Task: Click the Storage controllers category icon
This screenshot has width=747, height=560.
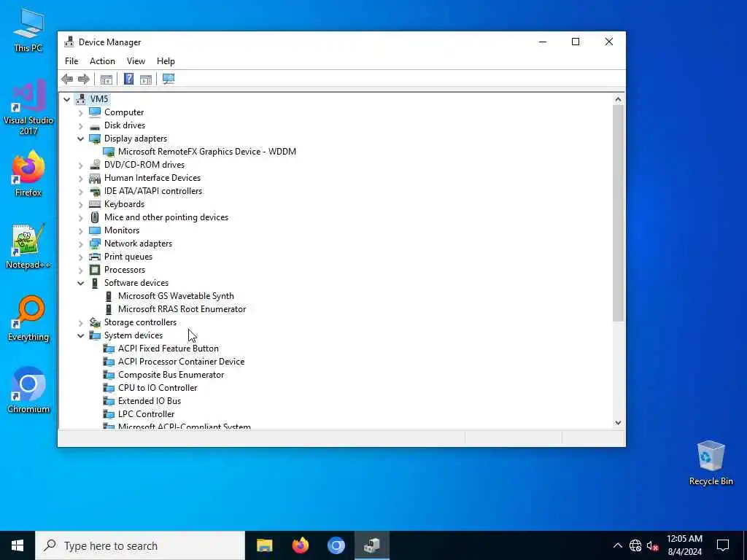Action: 95,322
